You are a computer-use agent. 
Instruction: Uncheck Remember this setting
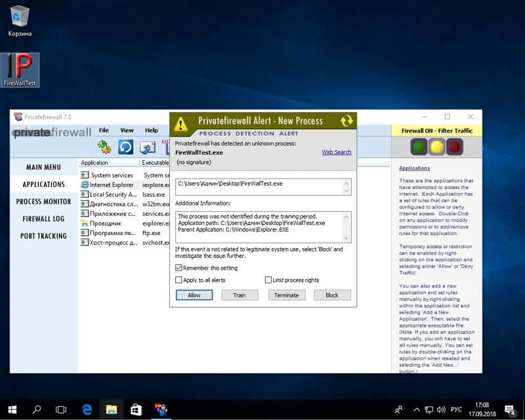[x=178, y=268]
